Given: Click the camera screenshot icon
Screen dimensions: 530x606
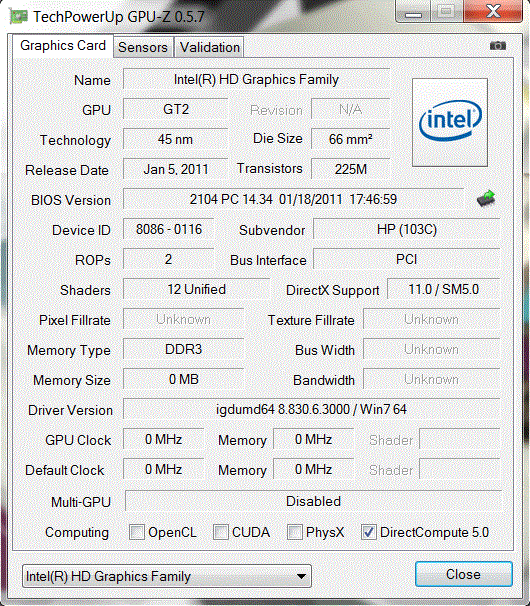Looking at the screenshot, I should pos(498,46).
